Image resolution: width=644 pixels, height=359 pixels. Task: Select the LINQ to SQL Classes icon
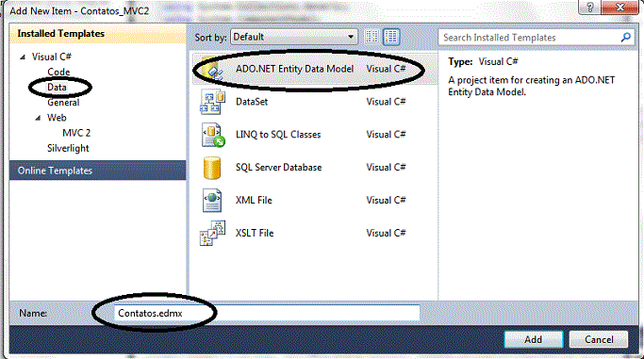tap(213, 135)
